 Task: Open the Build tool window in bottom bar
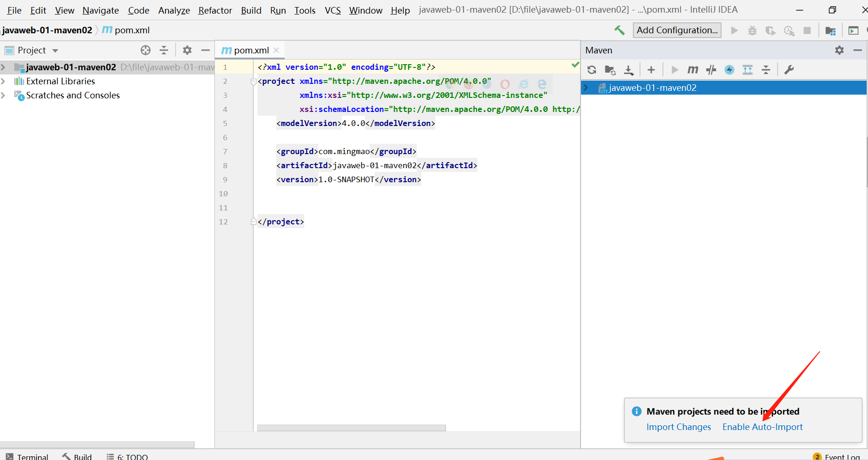[x=77, y=456]
